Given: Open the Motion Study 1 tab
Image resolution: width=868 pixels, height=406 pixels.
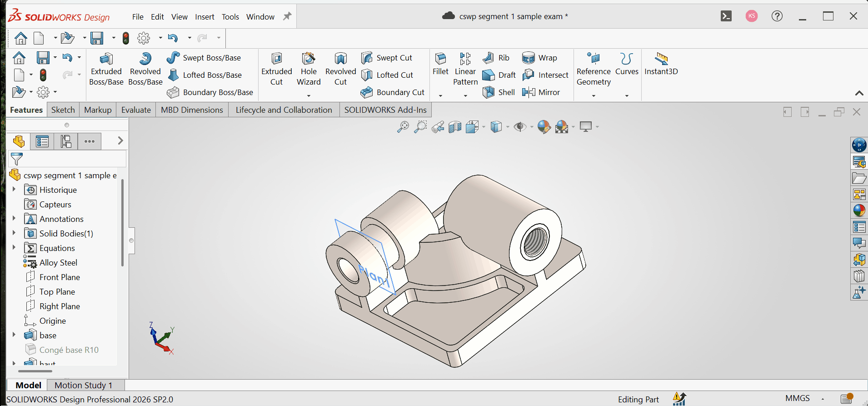Looking at the screenshot, I should click(83, 385).
